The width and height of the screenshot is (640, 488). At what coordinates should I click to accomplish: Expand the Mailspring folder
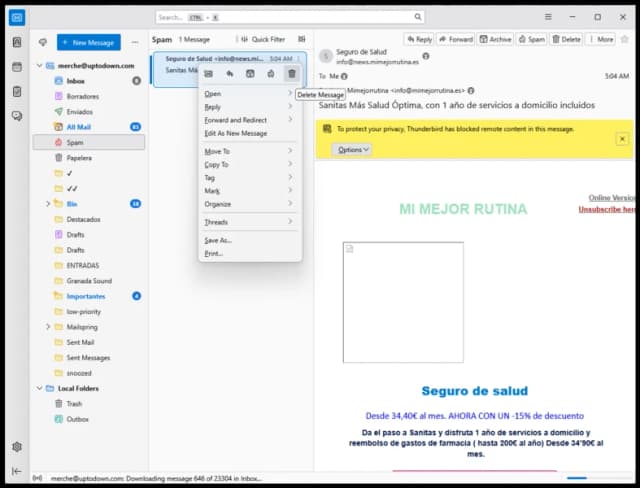[x=47, y=327]
